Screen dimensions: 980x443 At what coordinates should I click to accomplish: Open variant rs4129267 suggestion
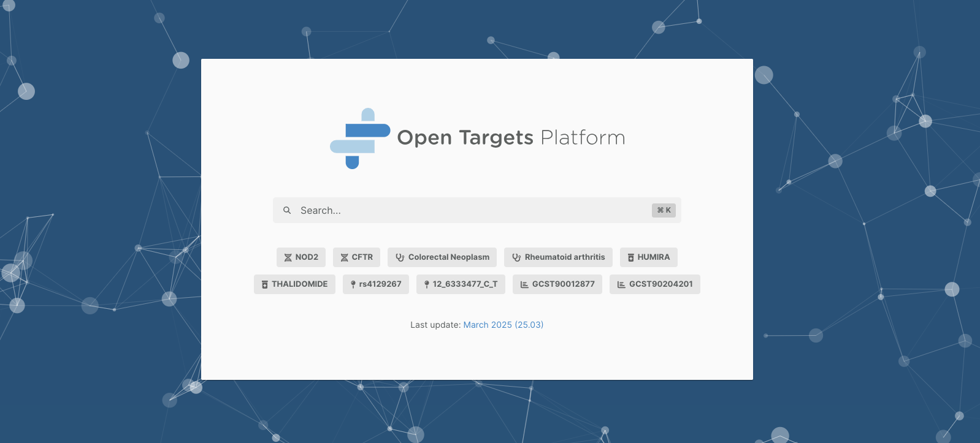[x=376, y=284]
